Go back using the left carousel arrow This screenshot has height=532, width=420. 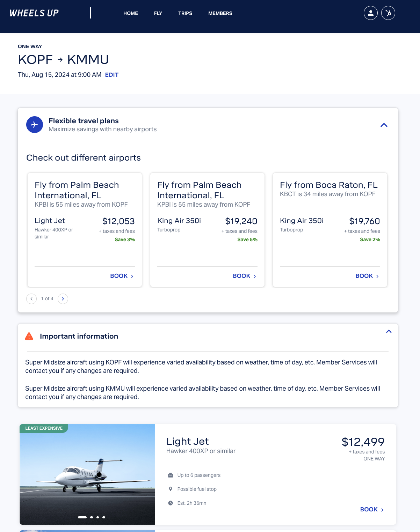pos(31,299)
